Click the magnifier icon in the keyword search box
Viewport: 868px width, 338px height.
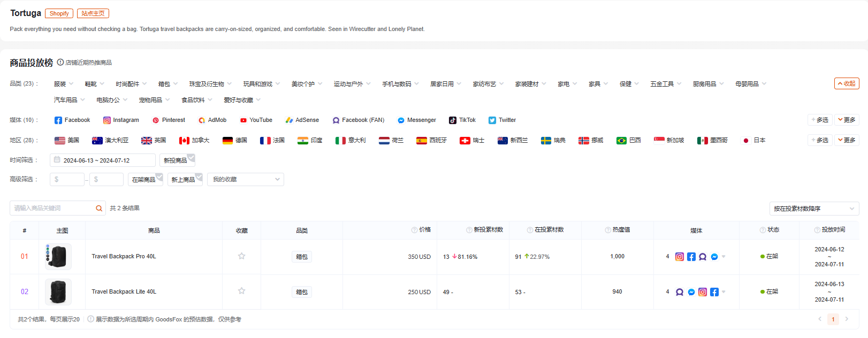coord(99,209)
